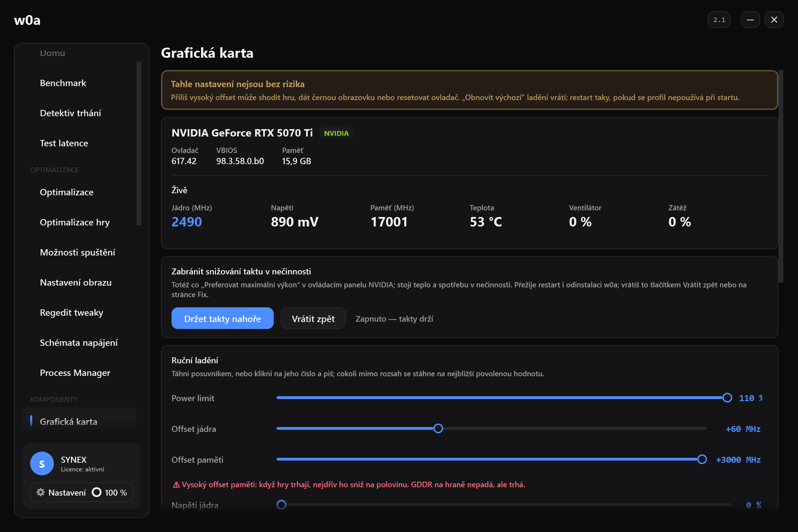Select Optimalizace hry in sidebar
798x532 pixels.
pos(75,222)
